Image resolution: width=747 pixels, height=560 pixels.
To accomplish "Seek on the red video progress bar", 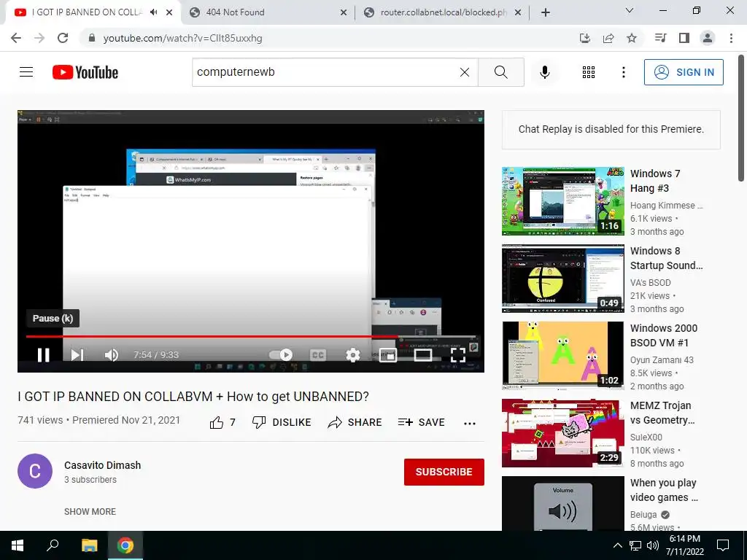I will tap(251, 336).
